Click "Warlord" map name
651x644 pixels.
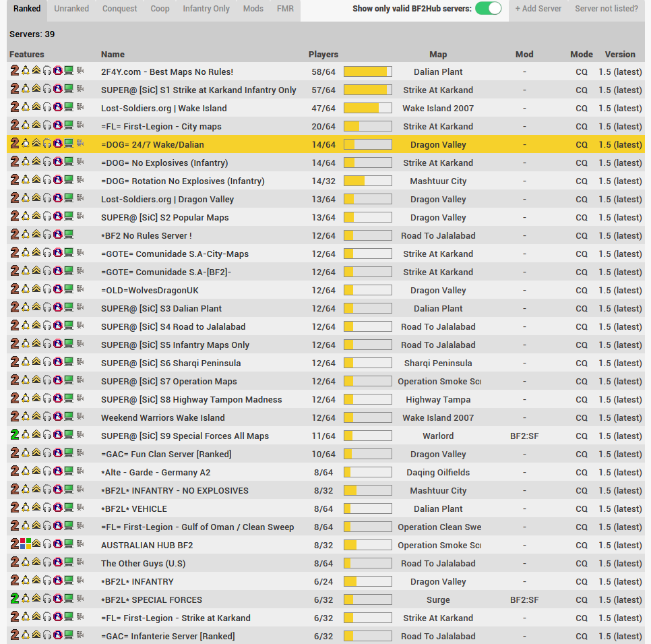[x=438, y=436]
